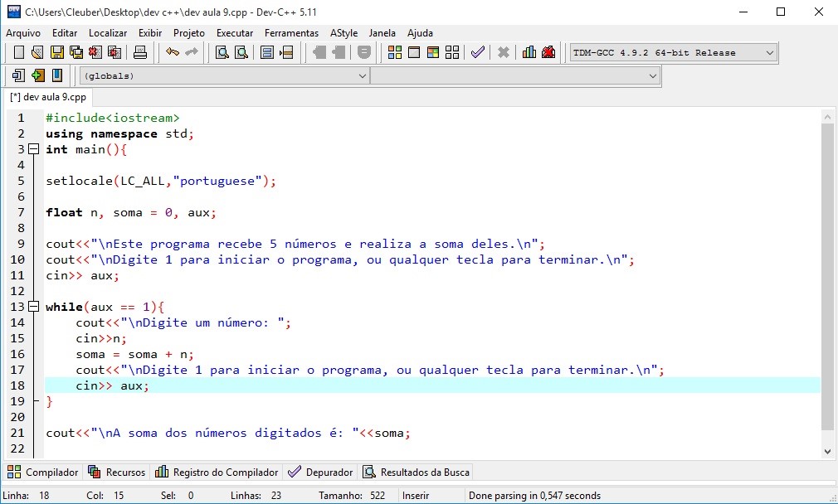Open the (globals) class dropdown
Screen dimensions: 838x504
pos(225,75)
